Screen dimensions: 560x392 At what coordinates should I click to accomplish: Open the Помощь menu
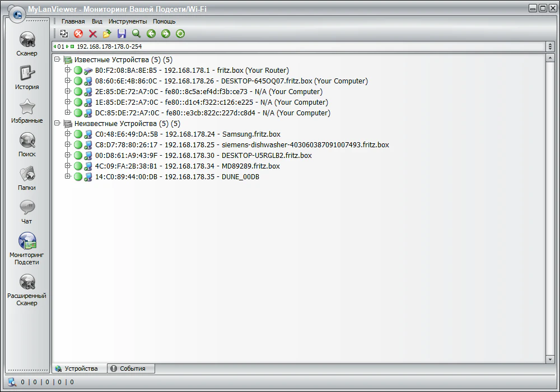(164, 21)
